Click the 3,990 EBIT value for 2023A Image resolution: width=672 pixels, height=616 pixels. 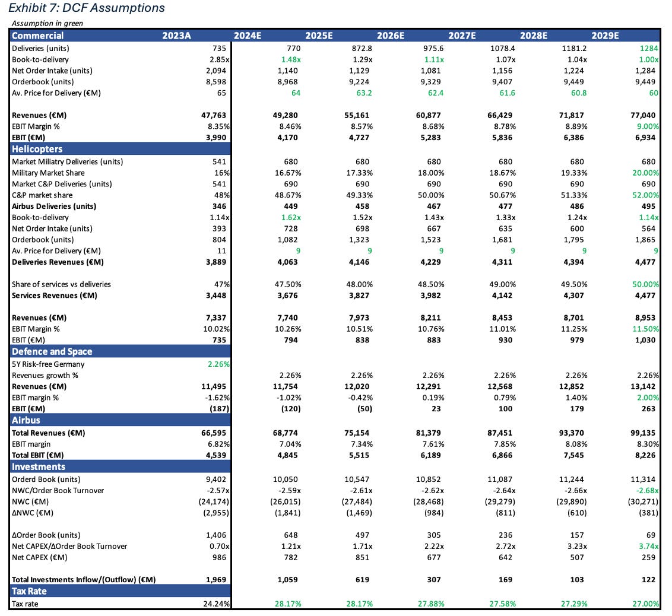(216, 138)
